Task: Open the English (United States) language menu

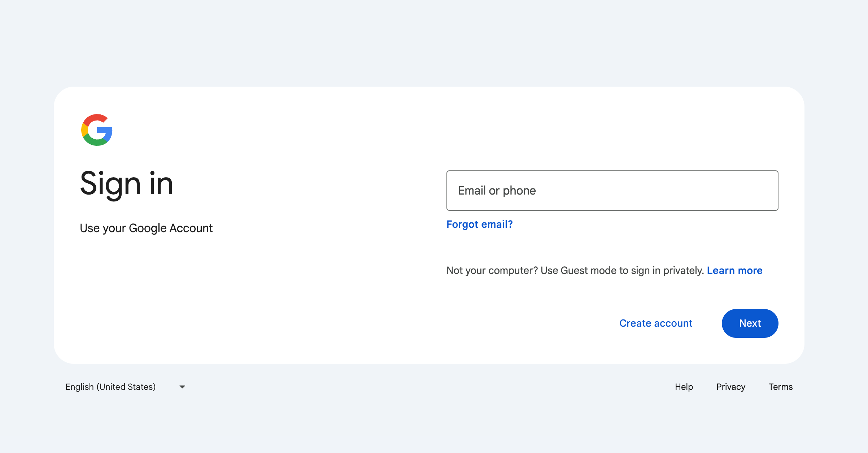Action: (x=110, y=387)
